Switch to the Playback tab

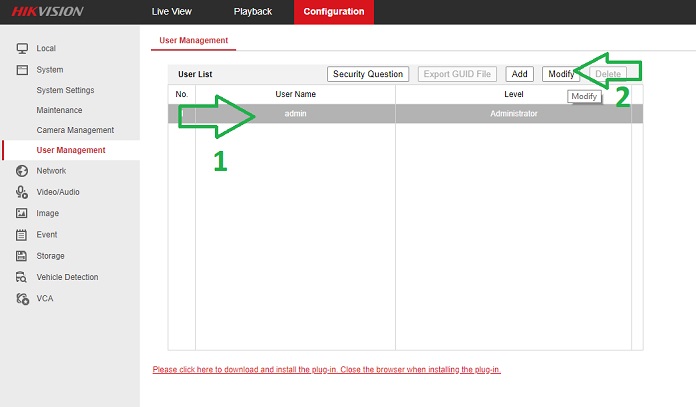click(x=253, y=12)
